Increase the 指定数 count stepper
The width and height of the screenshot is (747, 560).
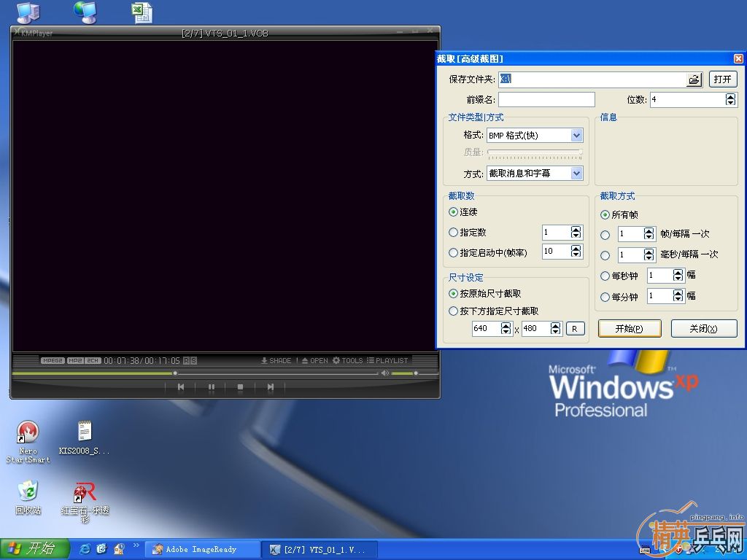pyautogui.click(x=576, y=229)
